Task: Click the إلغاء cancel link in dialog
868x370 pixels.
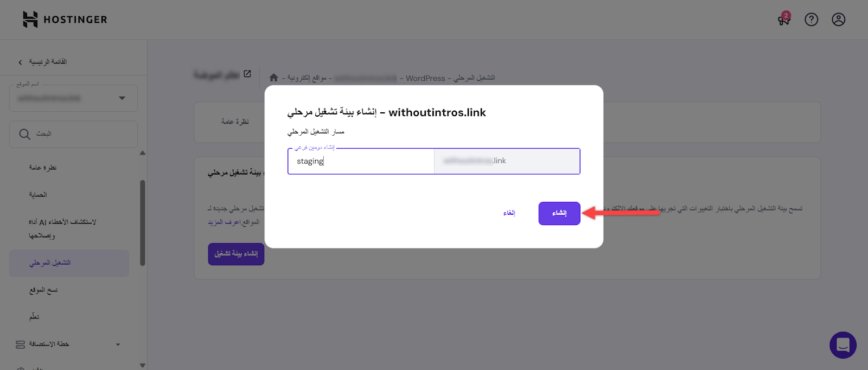Action: 509,213
